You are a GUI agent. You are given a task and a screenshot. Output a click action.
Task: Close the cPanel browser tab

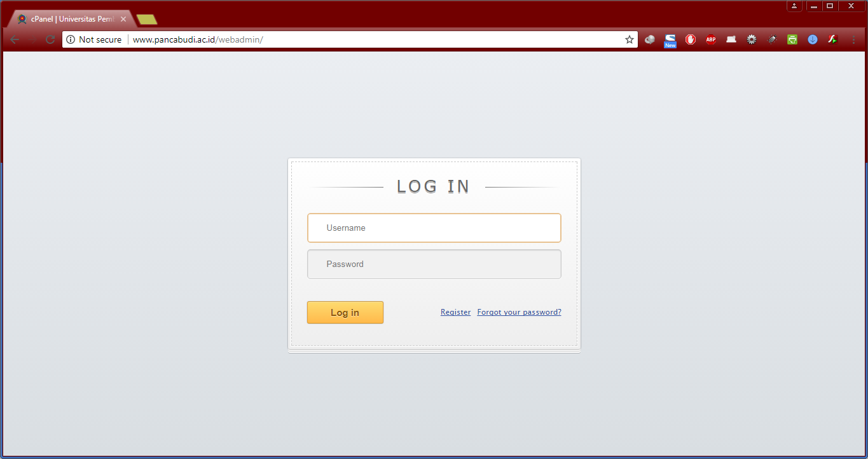(123, 19)
